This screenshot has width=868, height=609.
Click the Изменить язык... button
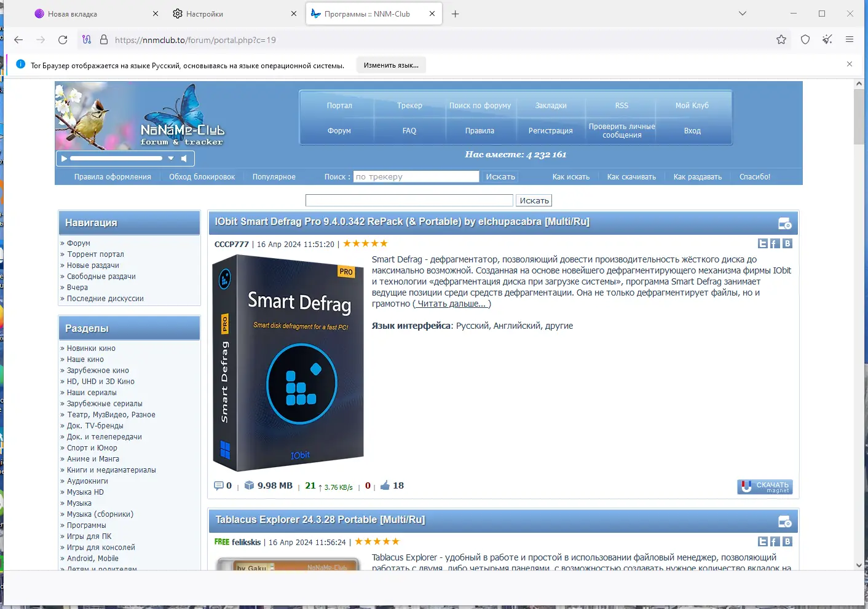391,65
